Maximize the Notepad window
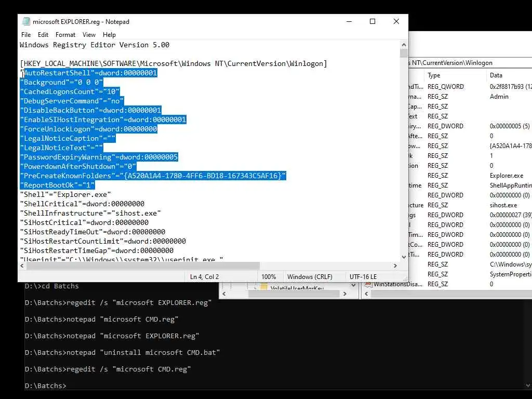Image resolution: width=532 pixels, height=399 pixels. point(373,21)
